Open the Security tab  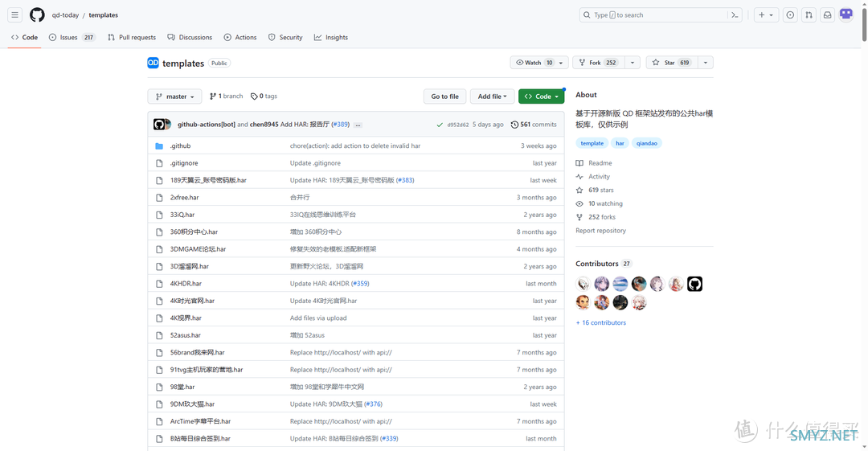click(x=285, y=37)
